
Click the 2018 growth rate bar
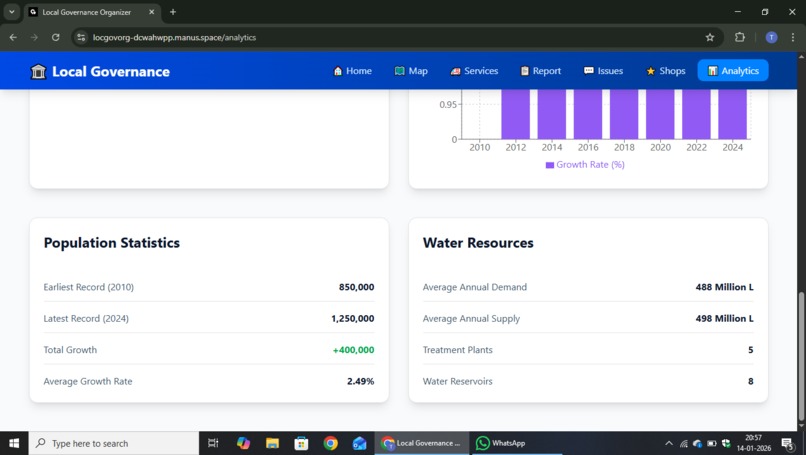pyautogui.click(x=624, y=114)
